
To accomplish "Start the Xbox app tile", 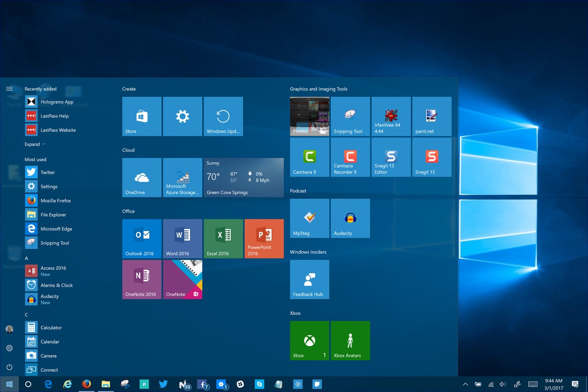I will coord(309,340).
